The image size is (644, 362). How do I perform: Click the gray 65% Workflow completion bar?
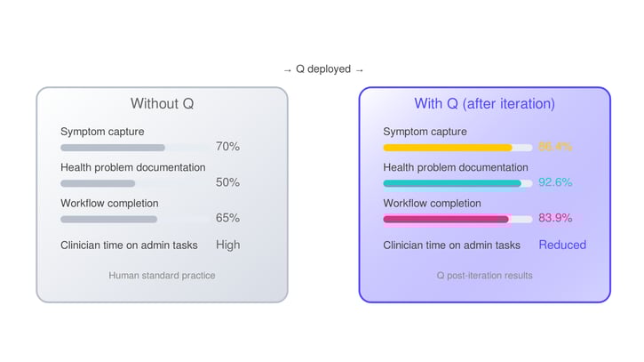point(109,219)
